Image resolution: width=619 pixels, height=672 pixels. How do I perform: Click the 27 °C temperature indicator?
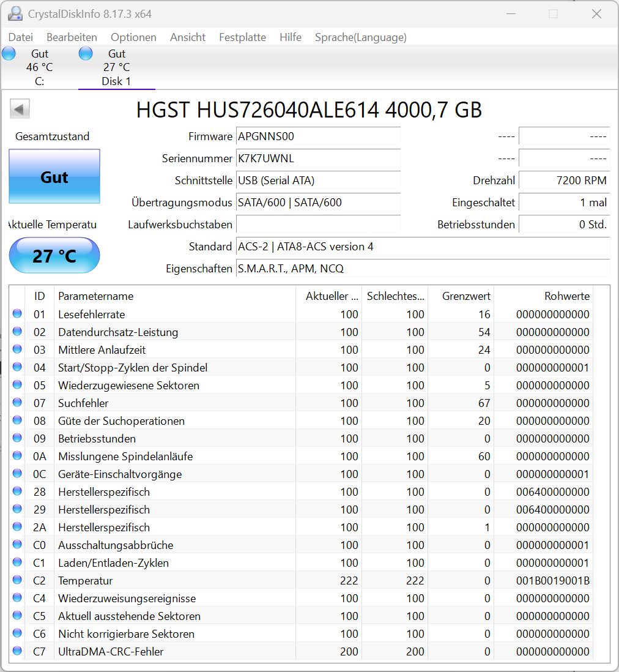54,255
